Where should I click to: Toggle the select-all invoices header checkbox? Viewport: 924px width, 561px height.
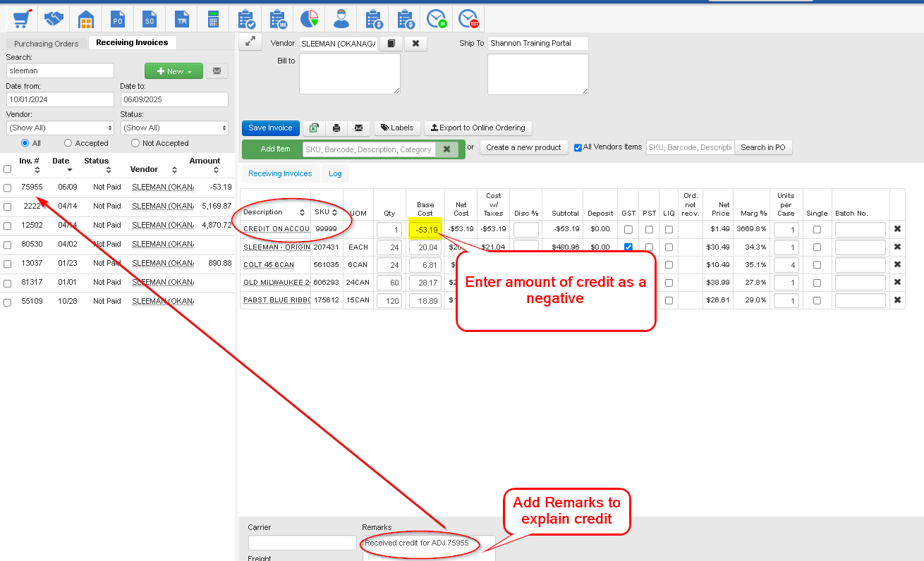point(7,169)
